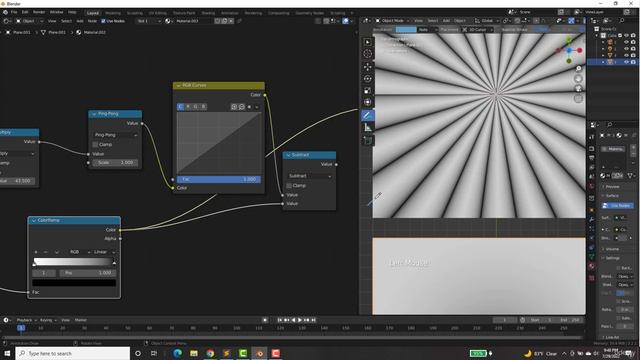
Task: Open the Tool properties tab icon
Action: click(x=592, y=137)
